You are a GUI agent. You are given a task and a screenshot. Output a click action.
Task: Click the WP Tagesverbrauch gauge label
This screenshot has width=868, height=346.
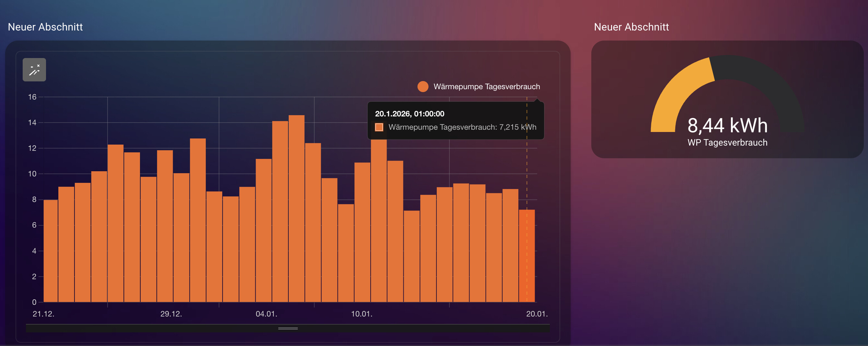click(727, 143)
